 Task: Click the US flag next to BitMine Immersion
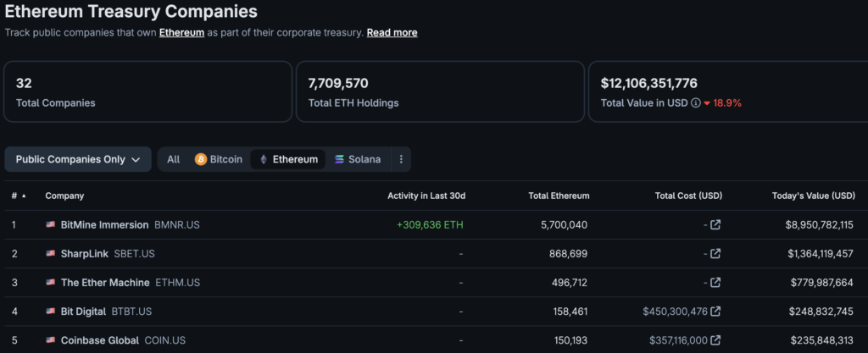click(50, 225)
